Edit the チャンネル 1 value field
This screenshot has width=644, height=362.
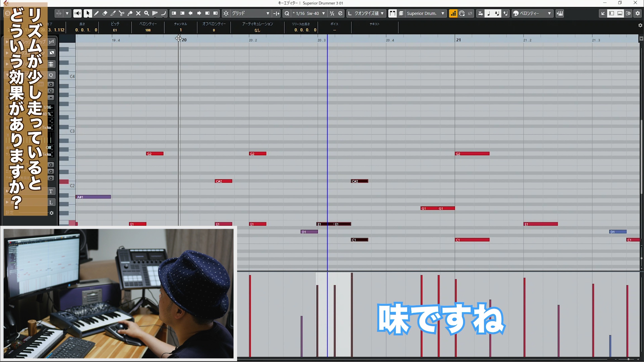pos(181,30)
